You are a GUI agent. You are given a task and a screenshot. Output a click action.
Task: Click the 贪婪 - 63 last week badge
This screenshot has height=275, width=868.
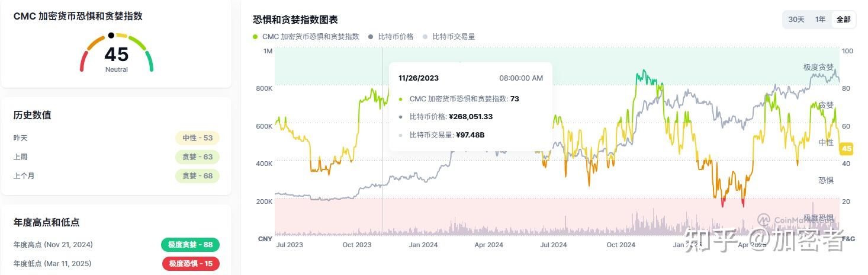tap(197, 157)
